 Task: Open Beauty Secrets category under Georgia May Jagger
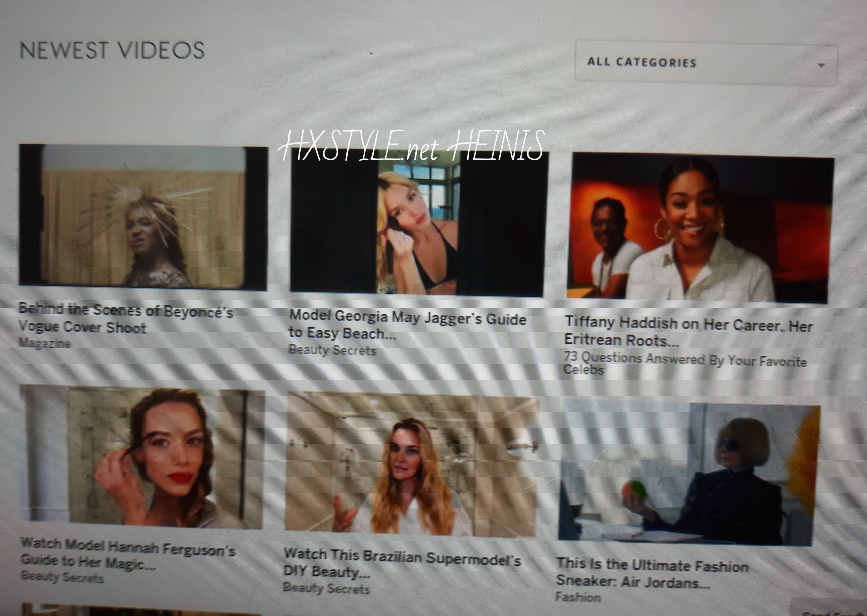tap(332, 350)
